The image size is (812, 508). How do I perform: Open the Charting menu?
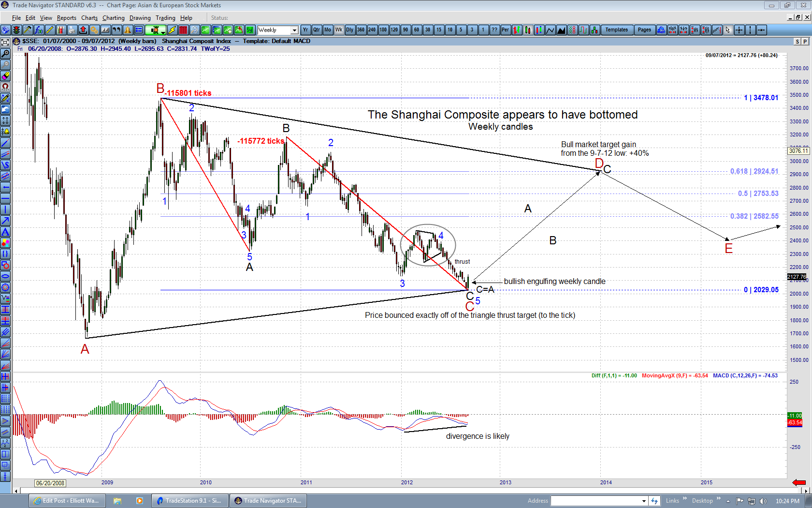(114, 18)
